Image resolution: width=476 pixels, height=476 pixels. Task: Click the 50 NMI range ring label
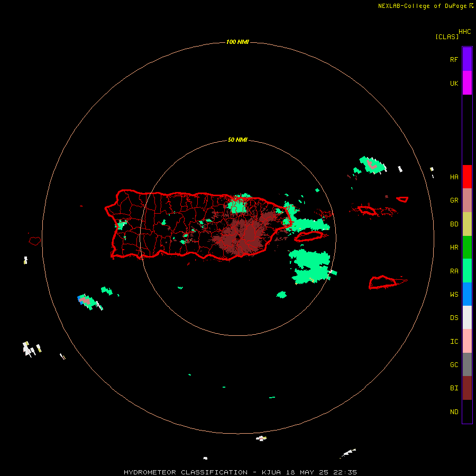click(x=237, y=140)
